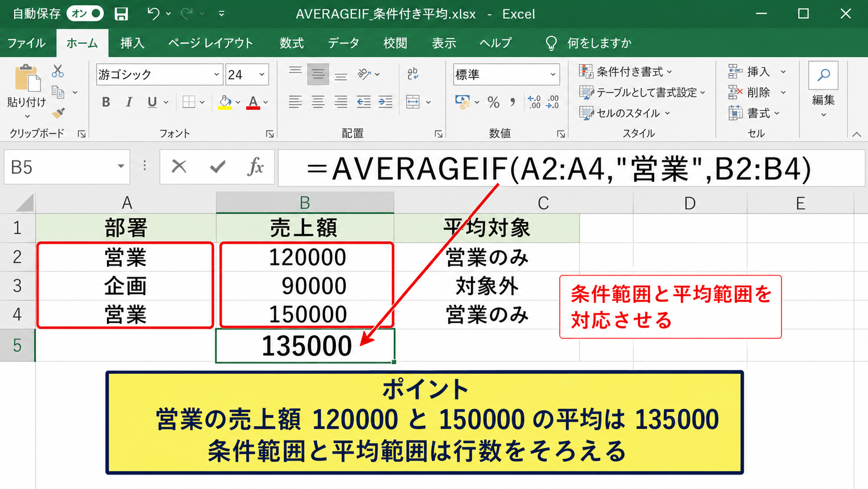Undo the last action
The width and height of the screenshot is (868, 489).
pos(153,14)
